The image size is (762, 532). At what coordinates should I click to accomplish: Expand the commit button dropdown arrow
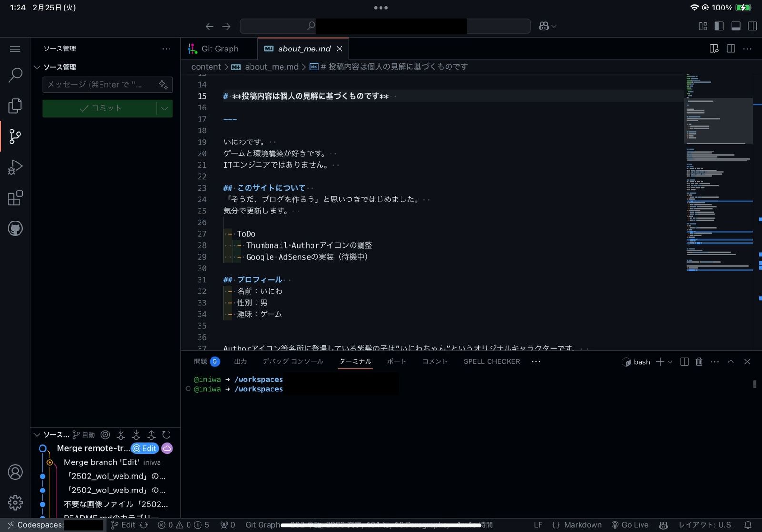(x=164, y=108)
